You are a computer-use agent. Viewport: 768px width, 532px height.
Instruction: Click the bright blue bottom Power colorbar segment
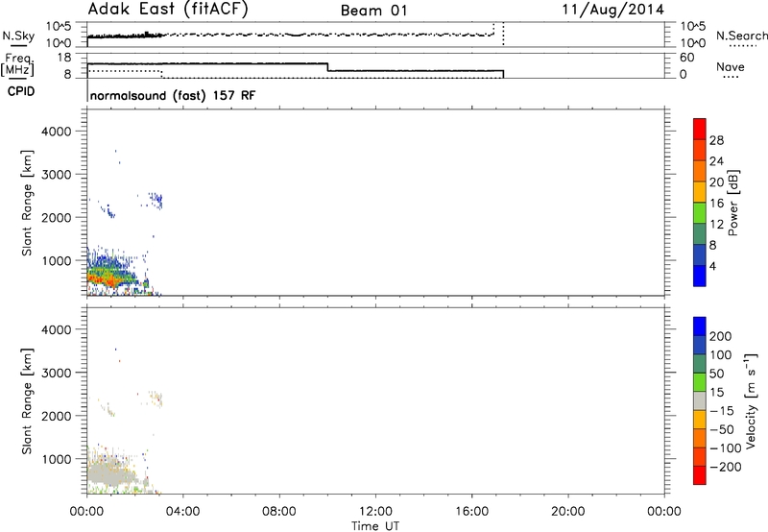[x=700, y=276]
